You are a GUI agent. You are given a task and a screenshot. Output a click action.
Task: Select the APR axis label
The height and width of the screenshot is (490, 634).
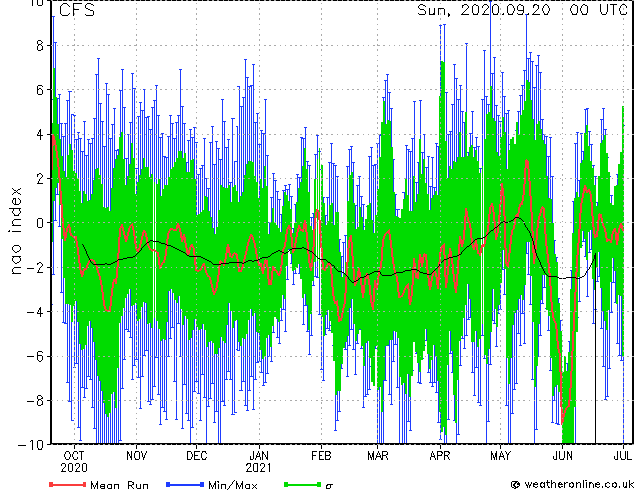440,456
